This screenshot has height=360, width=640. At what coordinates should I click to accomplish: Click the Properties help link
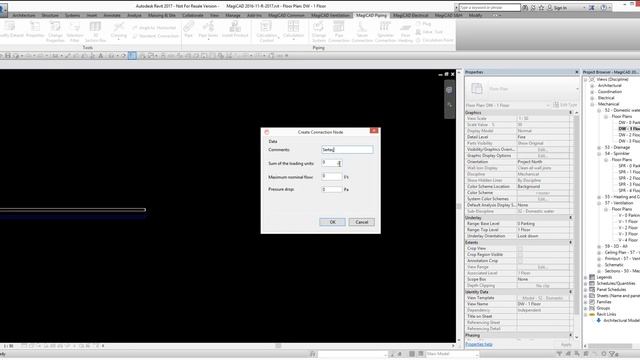478,344
